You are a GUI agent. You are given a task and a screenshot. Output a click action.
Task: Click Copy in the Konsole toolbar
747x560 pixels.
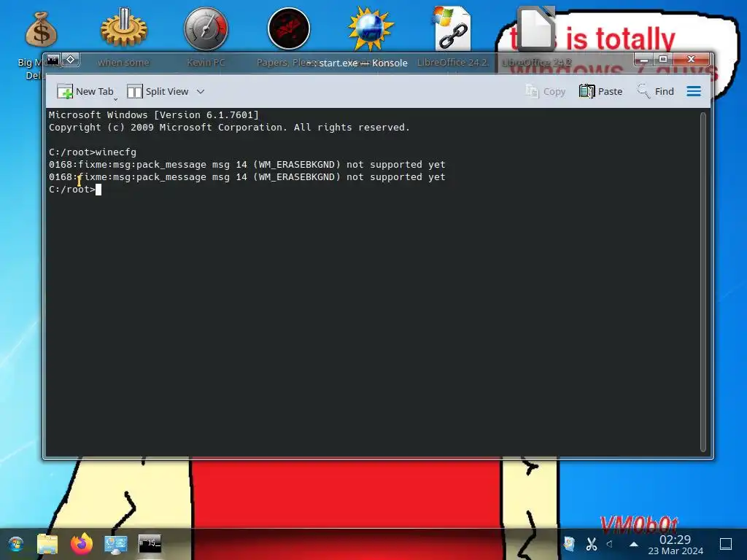pyautogui.click(x=546, y=91)
